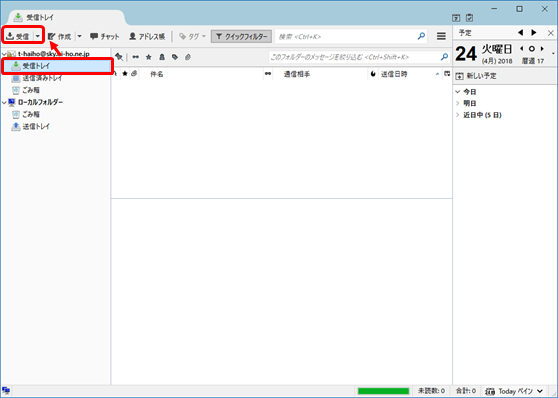The image size is (558, 398).
Task: Go to next in 予定 pane header
Action: point(534,33)
